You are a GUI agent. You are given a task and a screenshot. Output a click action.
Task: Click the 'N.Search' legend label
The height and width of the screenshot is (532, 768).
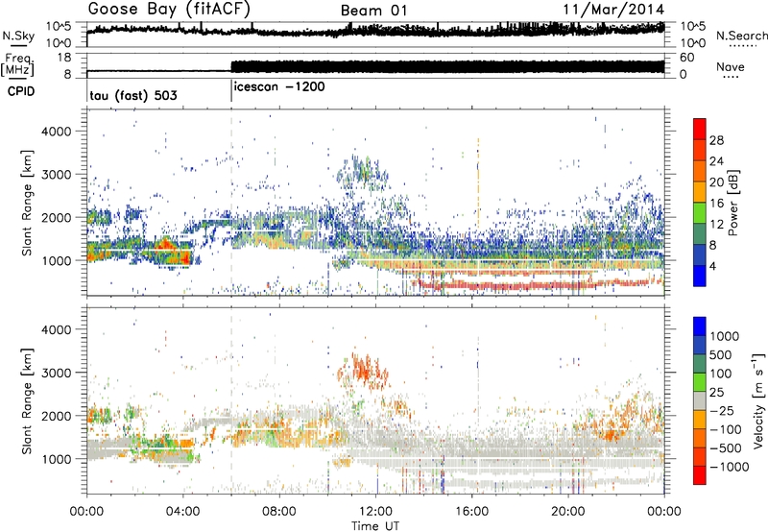[x=741, y=36]
